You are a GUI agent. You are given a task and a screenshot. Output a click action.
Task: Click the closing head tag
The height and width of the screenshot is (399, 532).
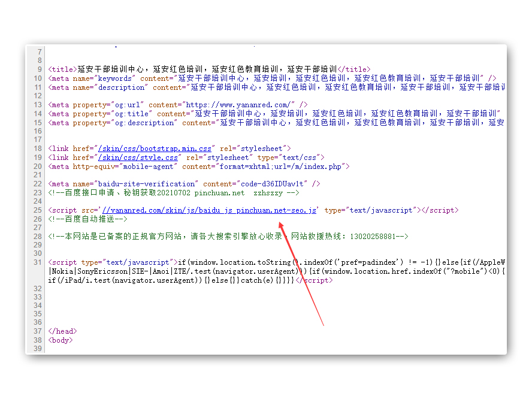point(62,331)
